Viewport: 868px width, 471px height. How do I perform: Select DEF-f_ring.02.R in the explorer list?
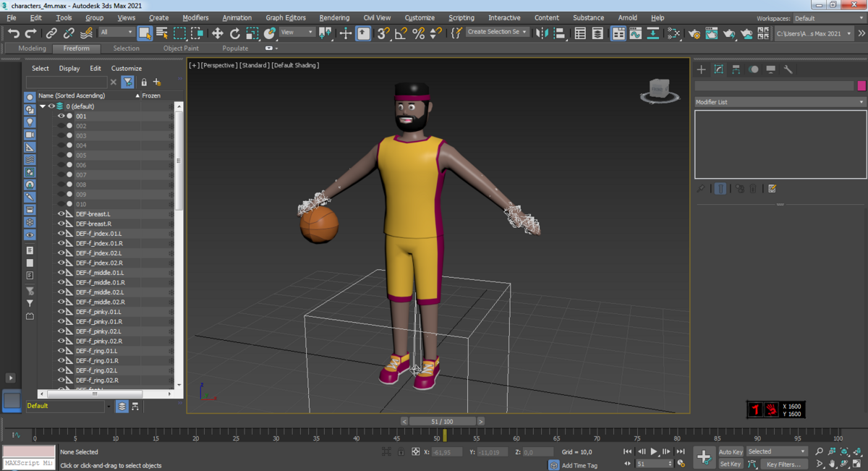(x=98, y=380)
